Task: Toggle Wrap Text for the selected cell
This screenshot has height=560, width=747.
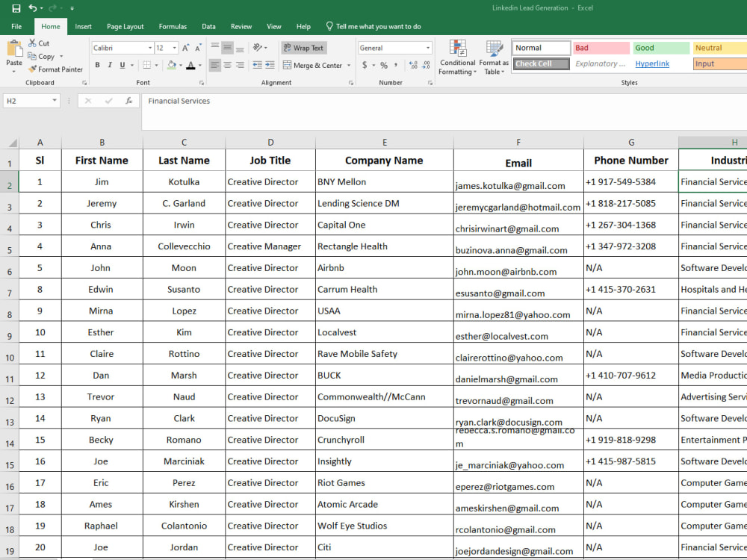Action: (303, 48)
